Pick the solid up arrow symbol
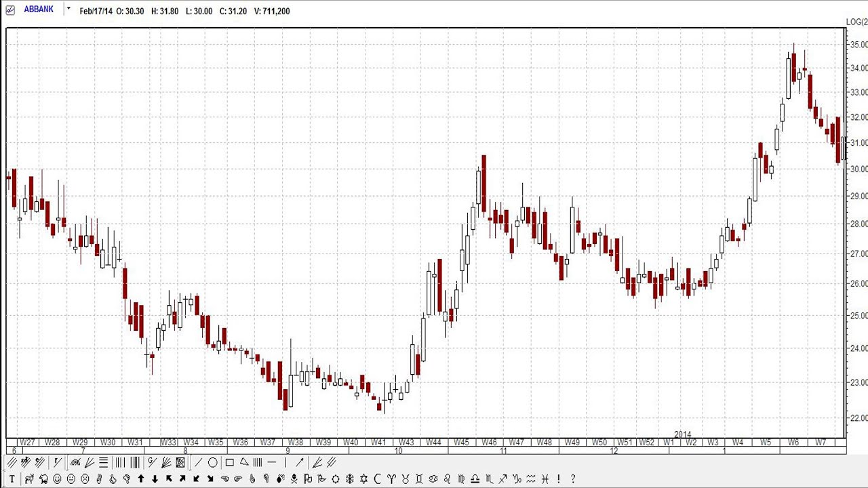868x488 pixels. tap(141, 479)
